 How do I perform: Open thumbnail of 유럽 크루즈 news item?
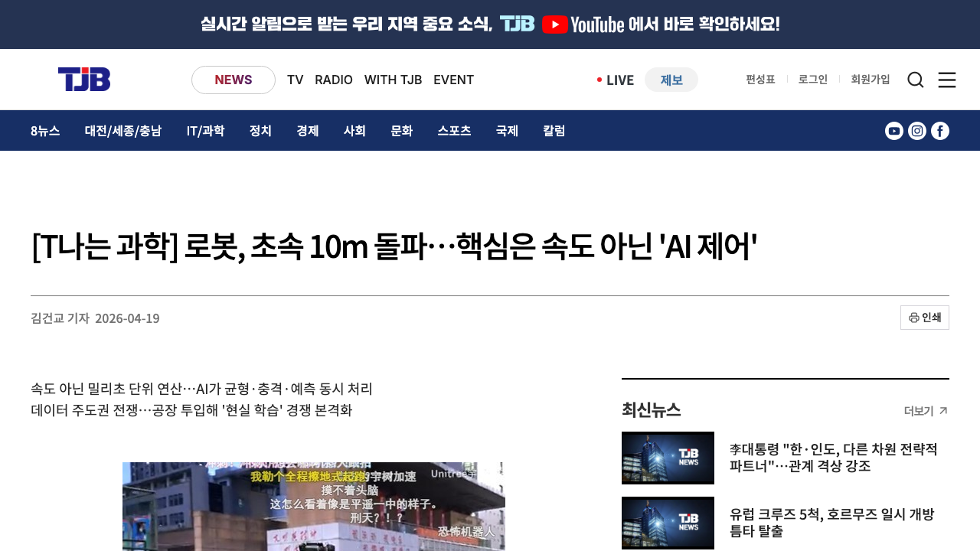(x=668, y=523)
